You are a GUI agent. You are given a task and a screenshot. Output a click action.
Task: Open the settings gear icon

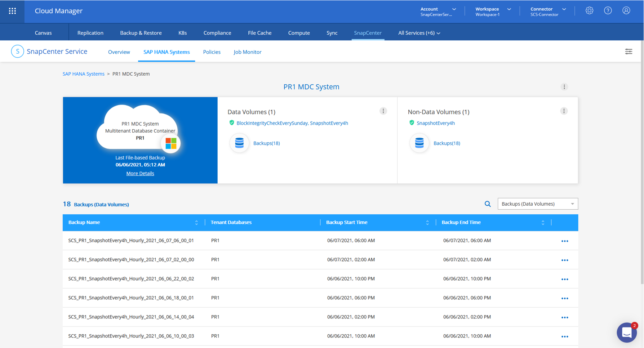[x=589, y=11]
